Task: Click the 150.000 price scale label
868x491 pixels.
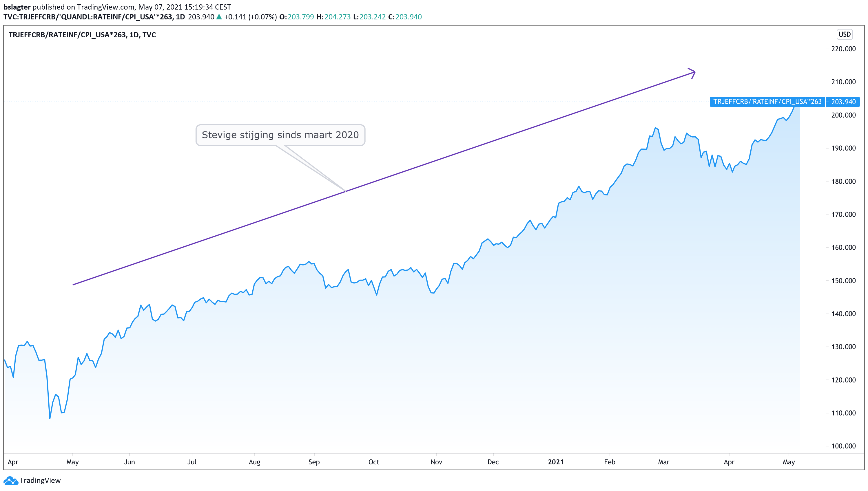Action: pos(843,281)
